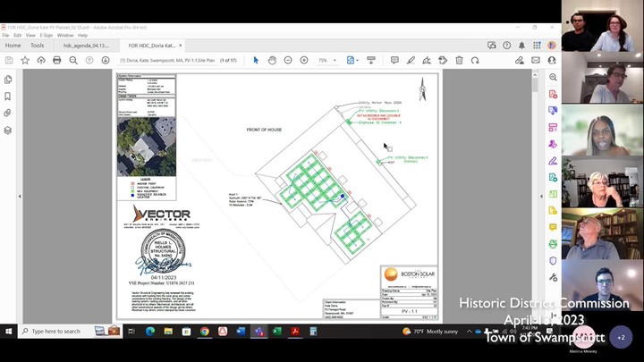Open Adobe apps grid icon

[x=537, y=46]
